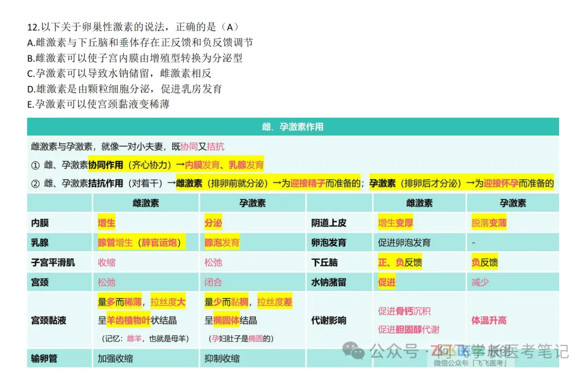Click the 正、负反馈 cell
Viewport: 588px width, 375px height.
pos(400,262)
